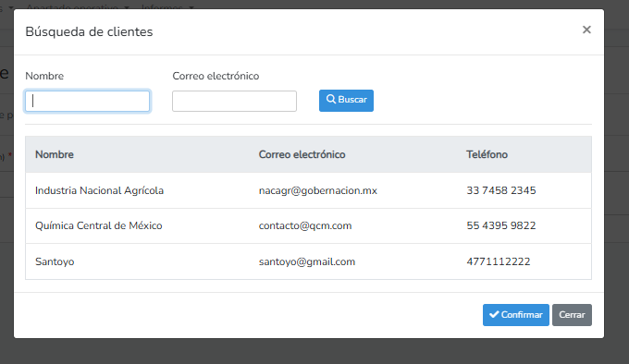629x364 pixels.
Task: Click email santoyo@gmail.com
Action: pyautogui.click(x=307, y=261)
